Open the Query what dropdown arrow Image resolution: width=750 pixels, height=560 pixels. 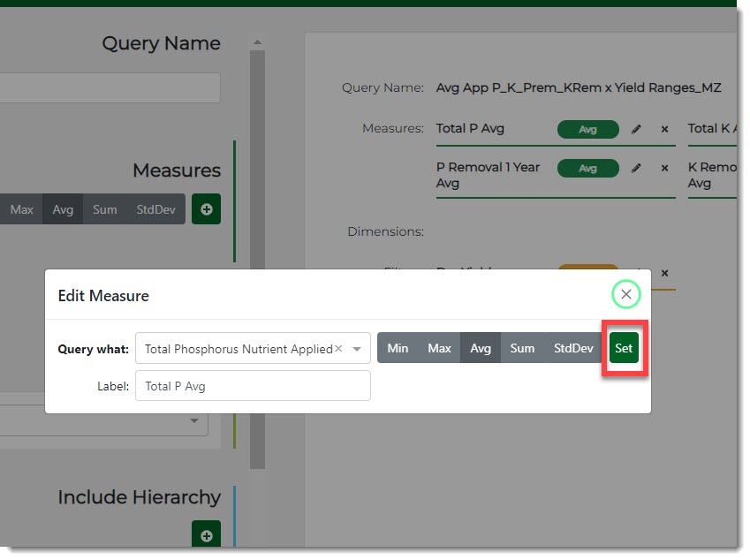357,349
